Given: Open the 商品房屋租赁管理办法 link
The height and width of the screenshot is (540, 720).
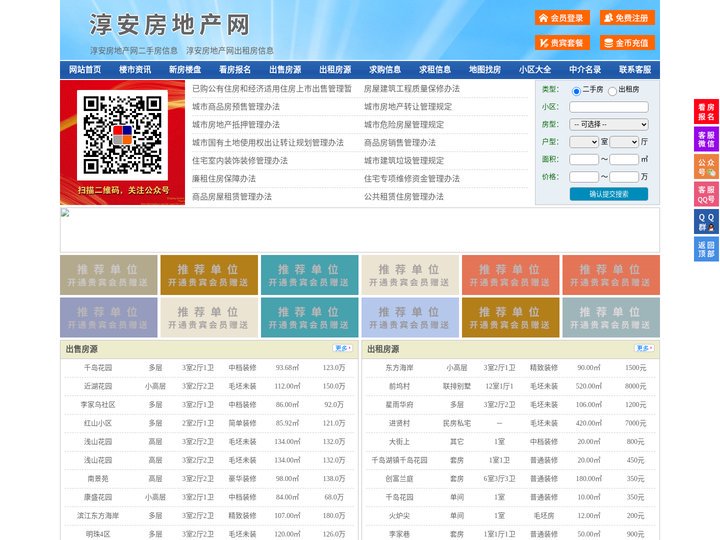Looking at the screenshot, I should pos(232,197).
